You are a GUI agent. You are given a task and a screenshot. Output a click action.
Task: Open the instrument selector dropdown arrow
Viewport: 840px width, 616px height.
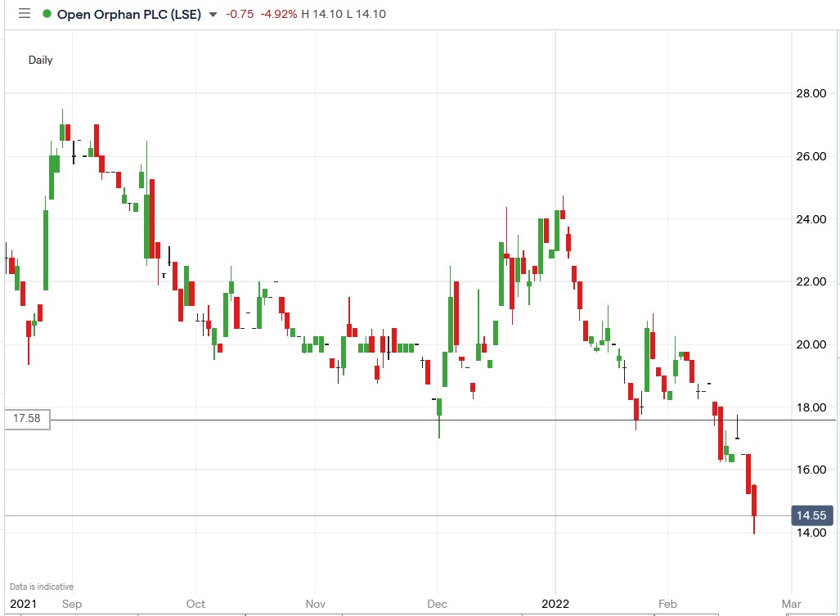(212, 15)
